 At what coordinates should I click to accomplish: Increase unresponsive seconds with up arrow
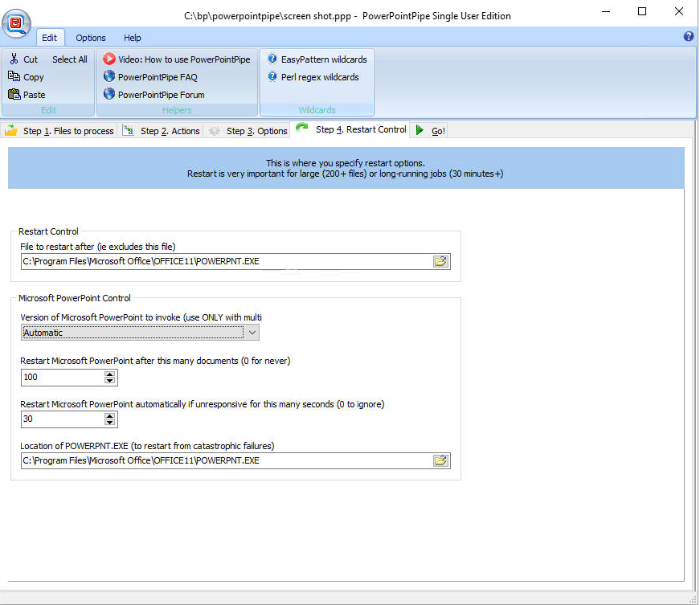pyautogui.click(x=109, y=416)
